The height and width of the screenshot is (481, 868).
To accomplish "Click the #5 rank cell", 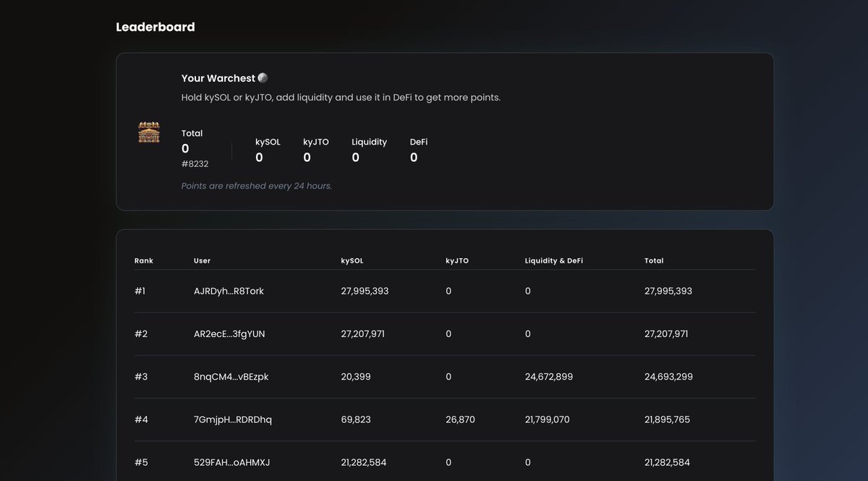I will point(141,462).
